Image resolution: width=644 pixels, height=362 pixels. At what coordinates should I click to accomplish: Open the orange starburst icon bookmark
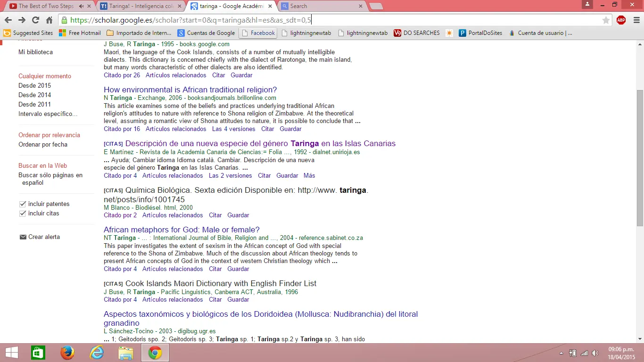(449, 33)
